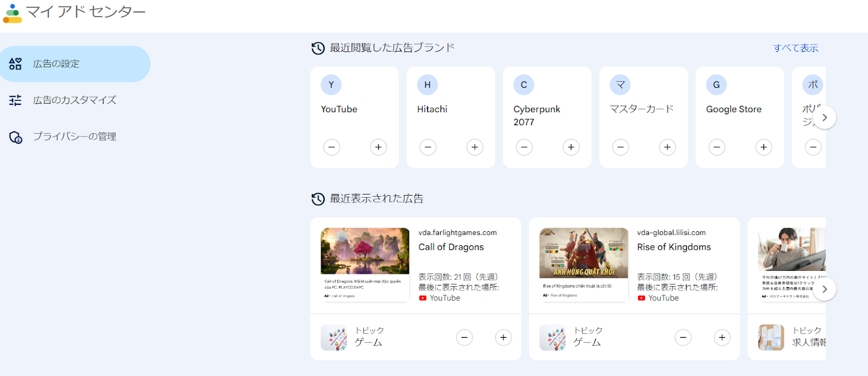Click the My Ad Center logo icon

pyautogui.click(x=12, y=14)
